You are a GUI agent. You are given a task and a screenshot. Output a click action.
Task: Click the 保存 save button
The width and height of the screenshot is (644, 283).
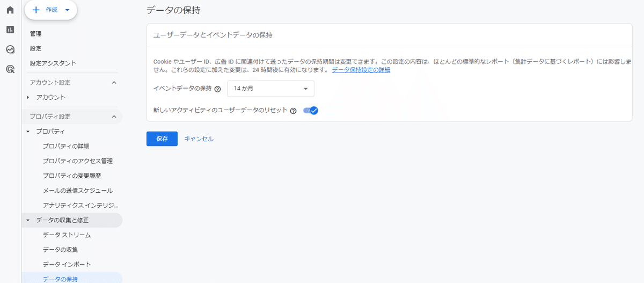coord(162,139)
